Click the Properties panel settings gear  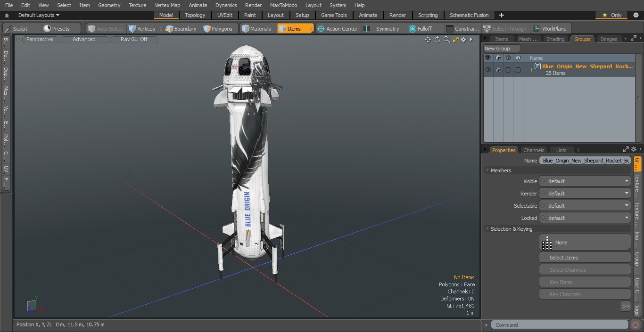coord(633,150)
